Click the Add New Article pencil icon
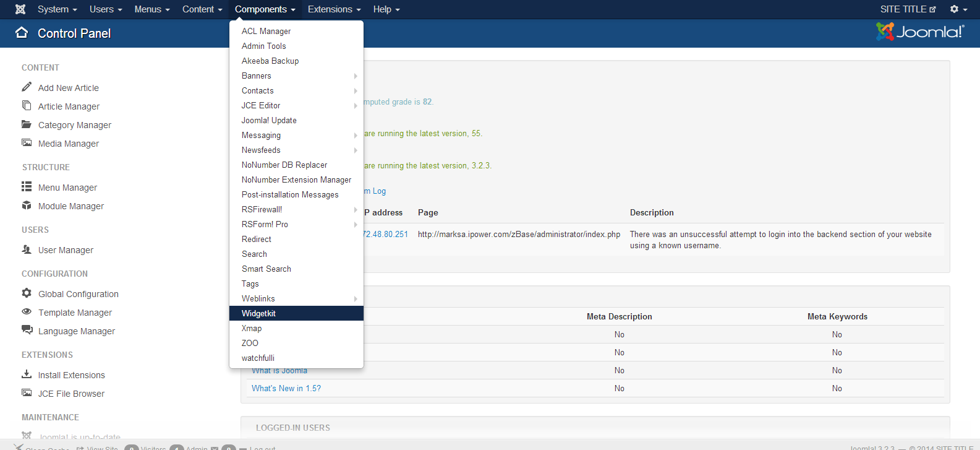The height and width of the screenshot is (450, 980). tap(27, 87)
